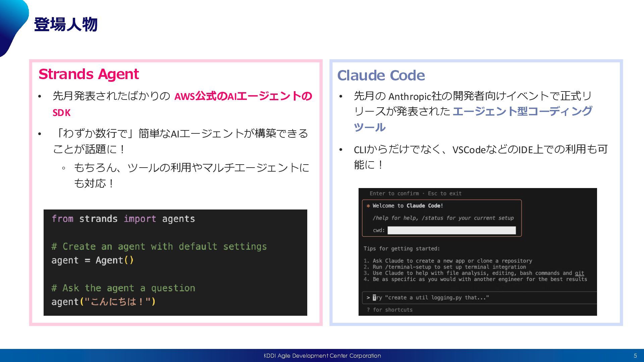This screenshot has height=362, width=644.
Task: Click tip 4 Be as specific as you would
Action: coord(475,279)
